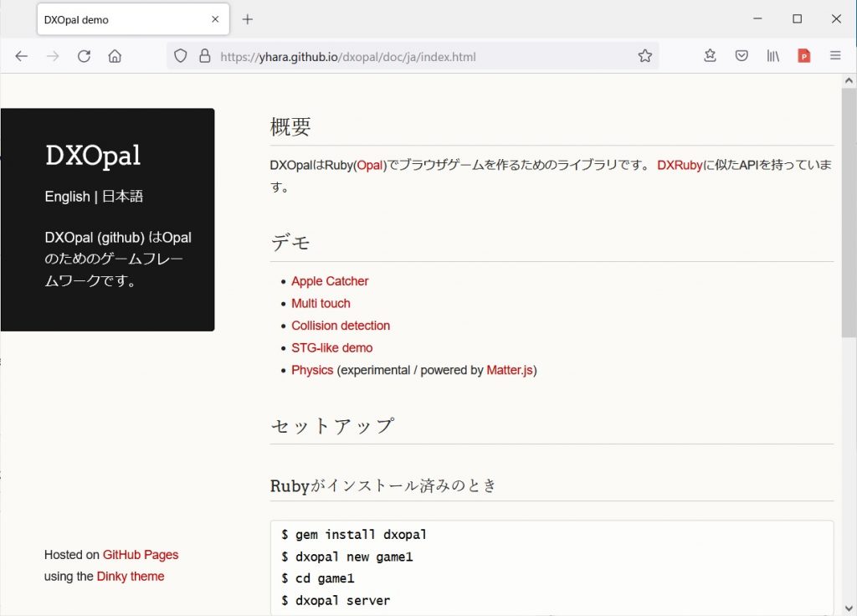Open the Library panel icon
This screenshot has width=857, height=616.
point(772,55)
